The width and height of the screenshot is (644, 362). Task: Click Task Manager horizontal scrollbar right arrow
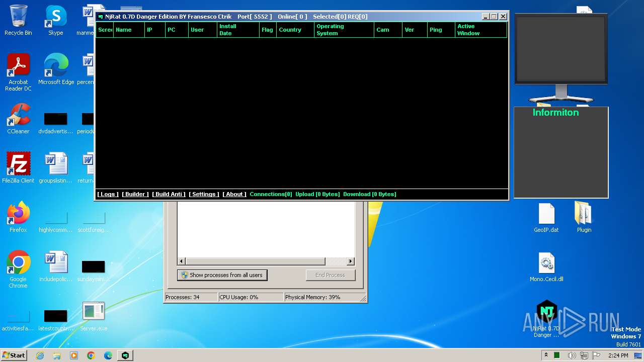pos(351,261)
